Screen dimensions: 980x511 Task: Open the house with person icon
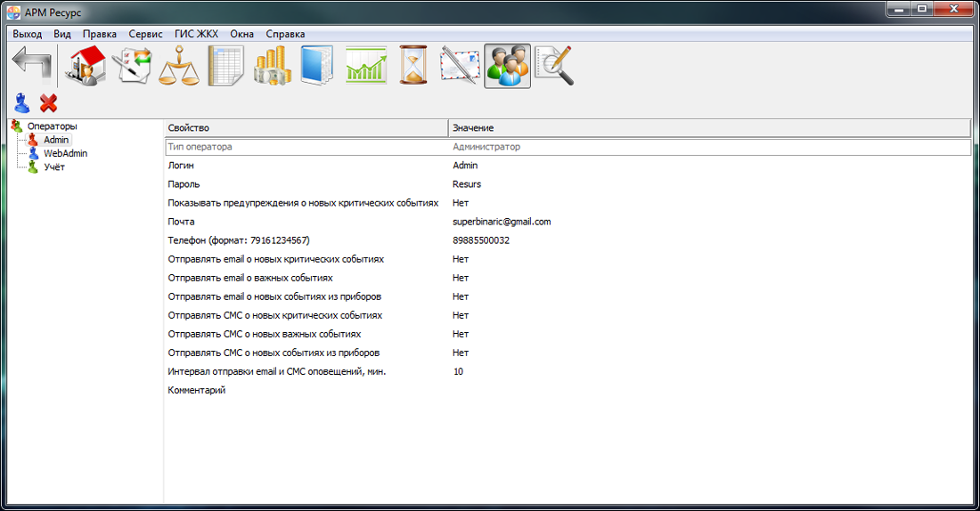[x=86, y=67]
